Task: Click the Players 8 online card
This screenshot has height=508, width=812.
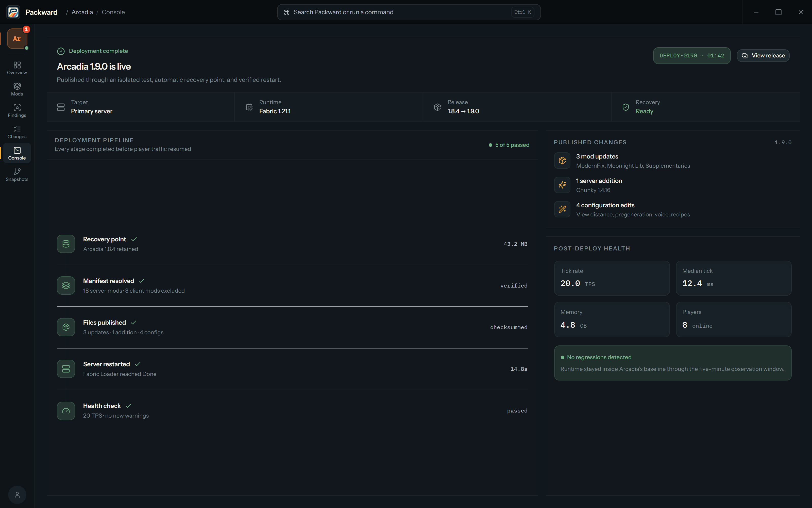Action: [734, 320]
